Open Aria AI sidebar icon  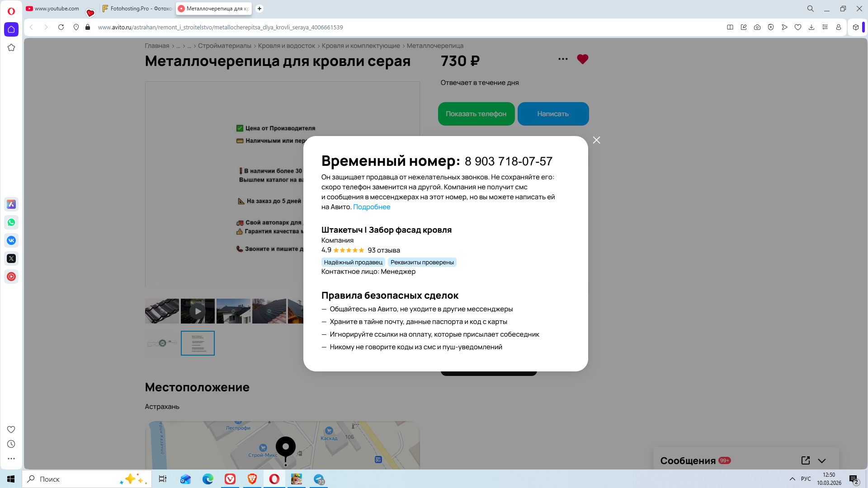[x=11, y=204]
